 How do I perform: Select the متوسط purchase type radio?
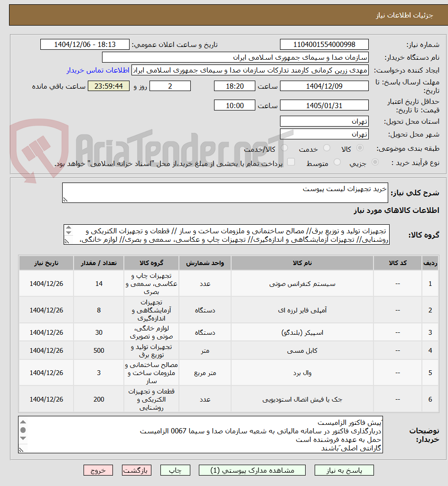[337, 162]
